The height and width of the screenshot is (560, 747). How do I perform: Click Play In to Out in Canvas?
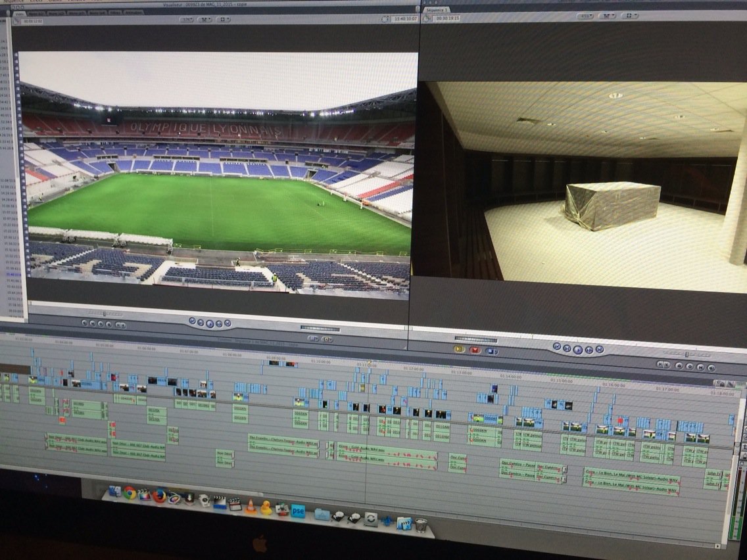pyautogui.click(x=567, y=348)
